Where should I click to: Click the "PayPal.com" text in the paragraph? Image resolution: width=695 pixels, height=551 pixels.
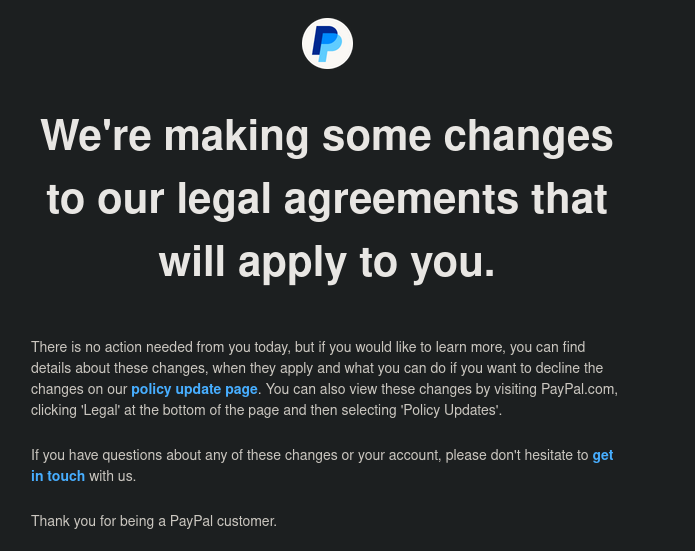[x=578, y=389]
